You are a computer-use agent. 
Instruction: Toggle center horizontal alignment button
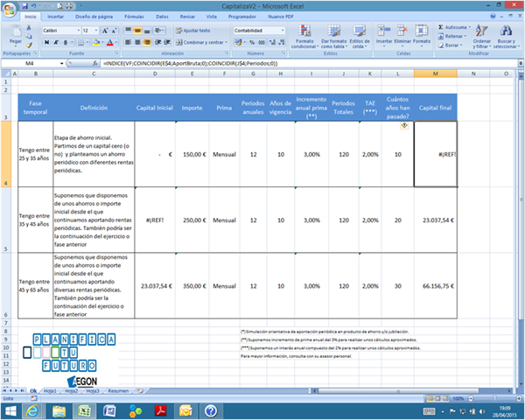pyautogui.click(x=137, y=41)
